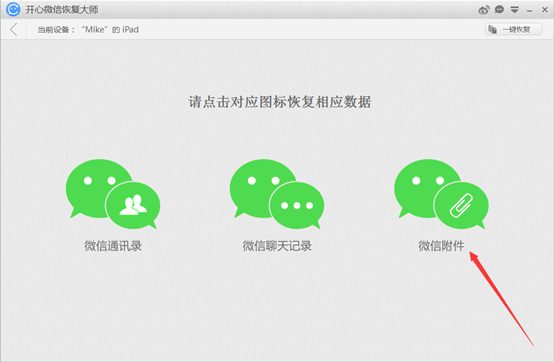
Task: Open the feedback chat bubble icon
Action: [x=499, y=10]
